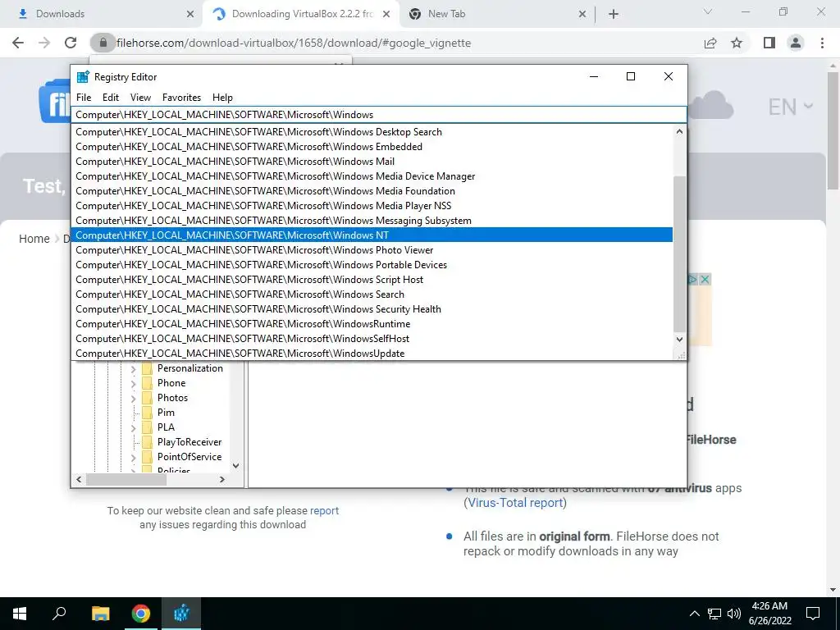Click the lock site info icon

tap(103, 43)
